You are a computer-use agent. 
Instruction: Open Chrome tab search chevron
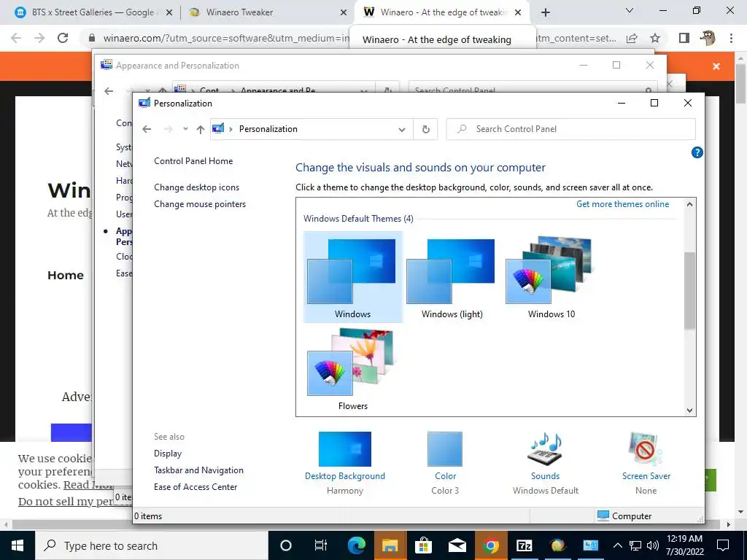(630, 10)
